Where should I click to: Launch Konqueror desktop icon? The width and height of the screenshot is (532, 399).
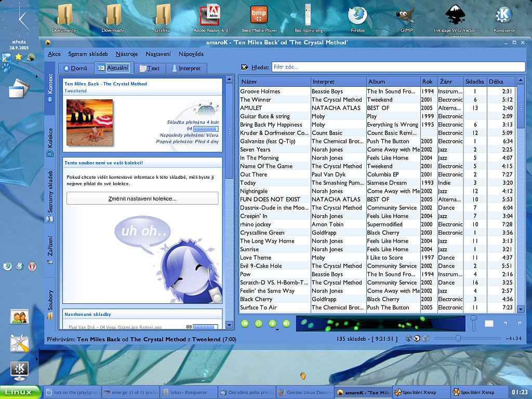pos(504,19)
